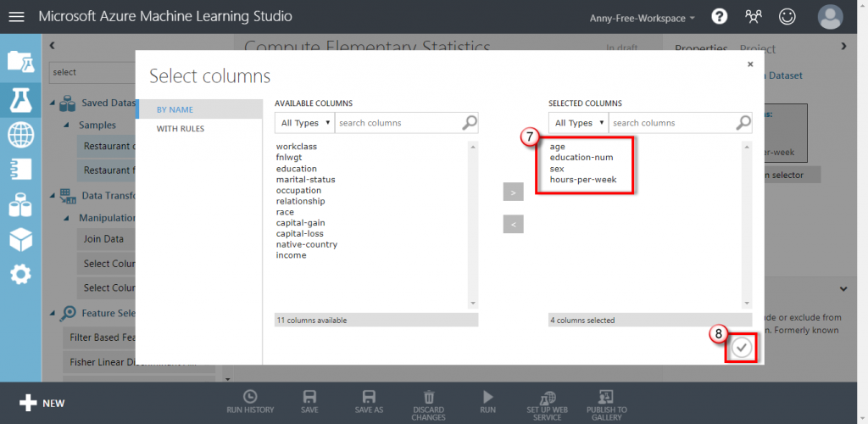Click the selected columns search field
Screen dimensions: 868x424
[672, 123]
